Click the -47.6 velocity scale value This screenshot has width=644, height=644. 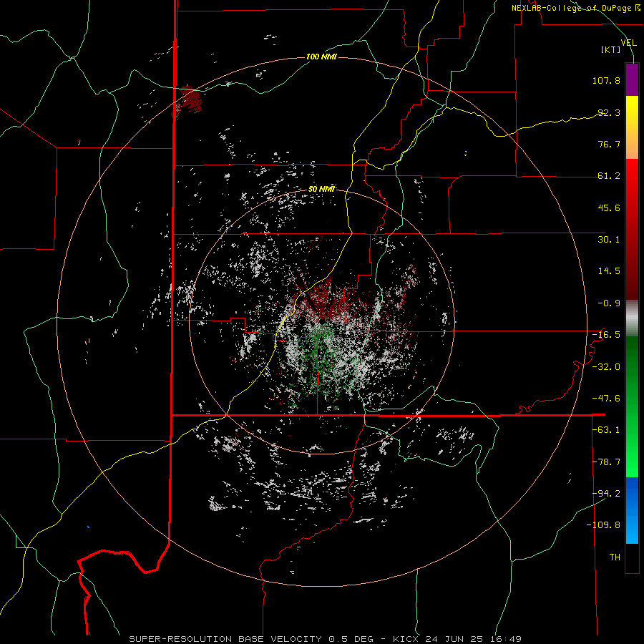pos(606,399)
